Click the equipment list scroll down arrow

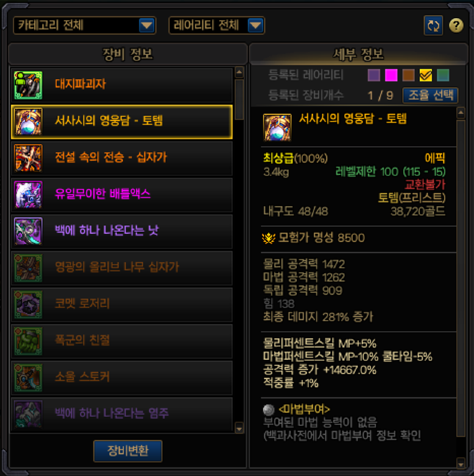click(x=239, y=428)
